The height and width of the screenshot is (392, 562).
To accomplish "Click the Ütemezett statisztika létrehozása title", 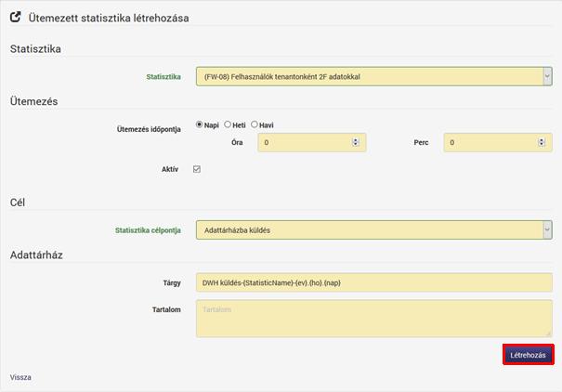I will [x=109, y=18].
